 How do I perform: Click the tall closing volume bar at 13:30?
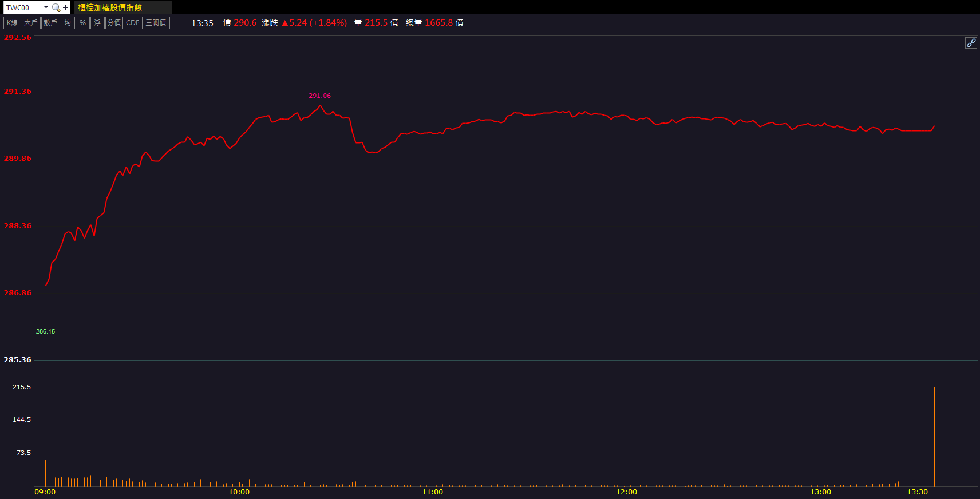934,436
